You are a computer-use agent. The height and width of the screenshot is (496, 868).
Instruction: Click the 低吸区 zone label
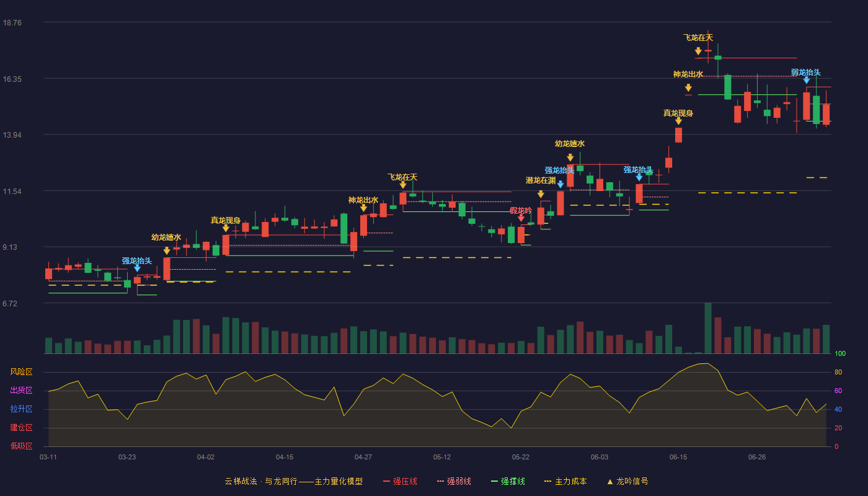tap(21, 446)
